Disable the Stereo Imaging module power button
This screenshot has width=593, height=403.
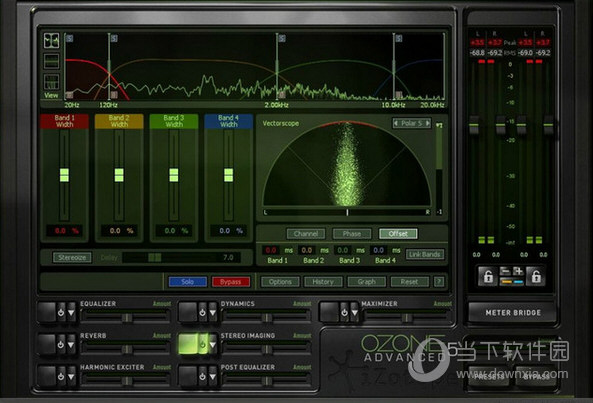[x=202, y=344]
